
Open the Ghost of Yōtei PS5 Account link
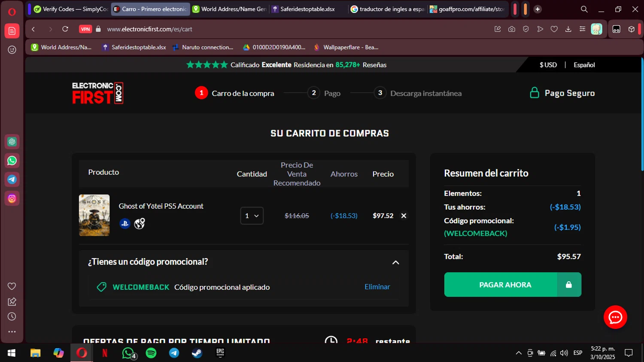[161, 206]
